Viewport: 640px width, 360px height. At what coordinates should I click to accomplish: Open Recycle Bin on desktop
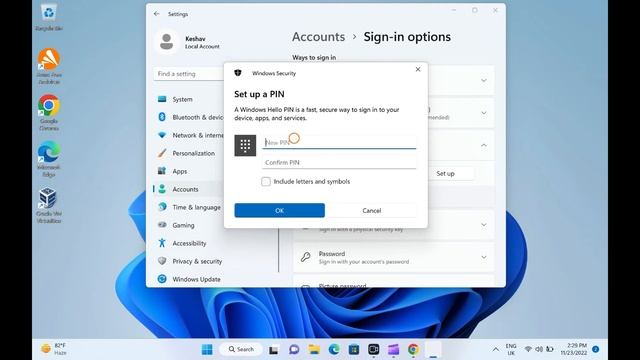pyautogui.click(x=49, y=17)
